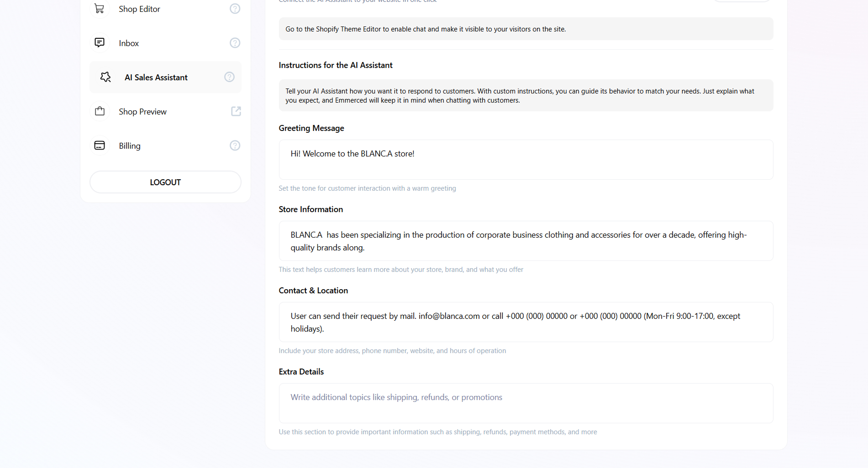
Task: Open the Shop Editor menu item
Action: click(x=139, y=9)
